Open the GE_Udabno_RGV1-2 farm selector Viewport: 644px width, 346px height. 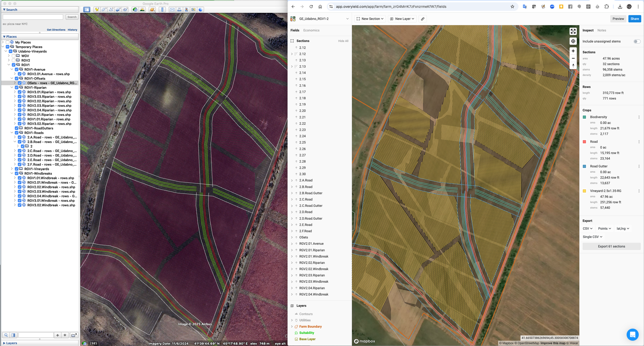[x=319, y=19]
